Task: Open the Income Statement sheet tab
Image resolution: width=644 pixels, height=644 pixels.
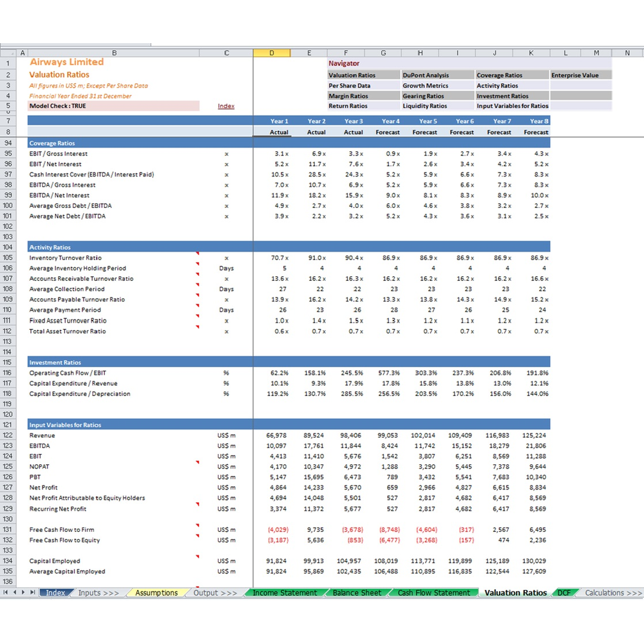Action: [x=285, y=592]
